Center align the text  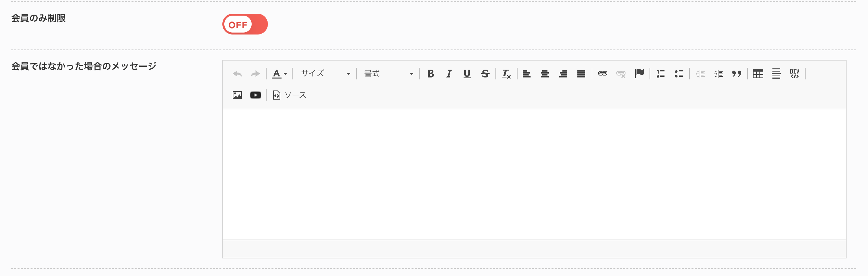click(x=545, y=74)
